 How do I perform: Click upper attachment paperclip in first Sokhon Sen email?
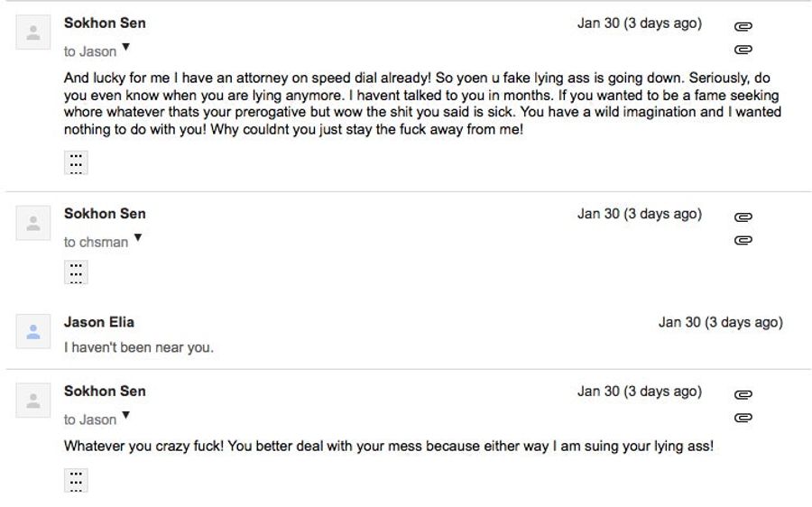743,26
